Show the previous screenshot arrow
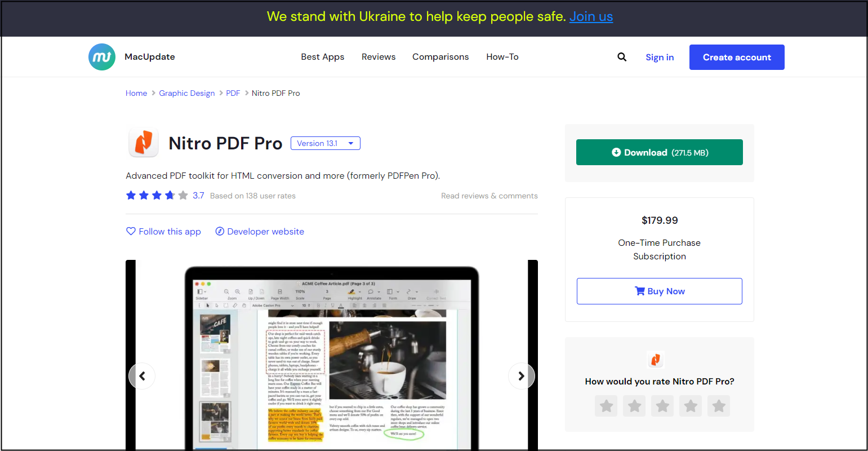This screenshot has height=451, width=868. pyautogui.click(x=142, y=376)
